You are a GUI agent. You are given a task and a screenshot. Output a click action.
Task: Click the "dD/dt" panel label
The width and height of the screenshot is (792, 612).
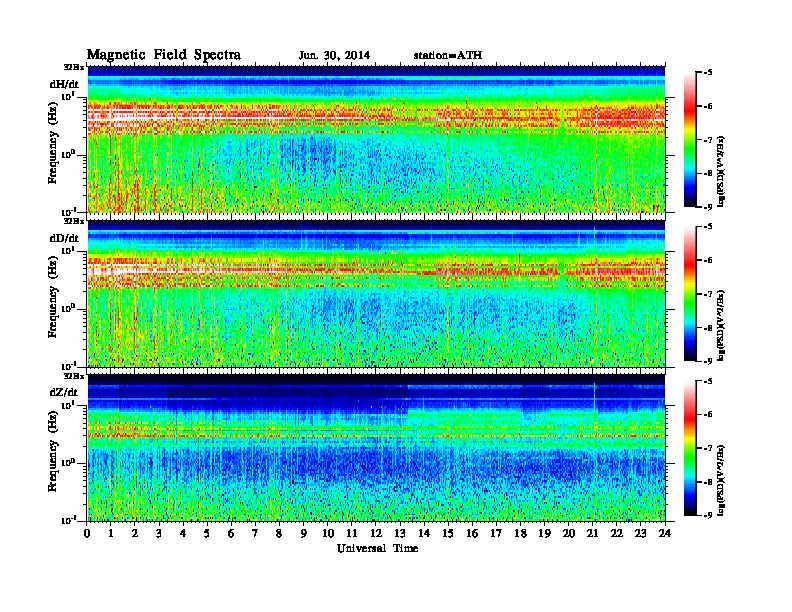point(64,238)
